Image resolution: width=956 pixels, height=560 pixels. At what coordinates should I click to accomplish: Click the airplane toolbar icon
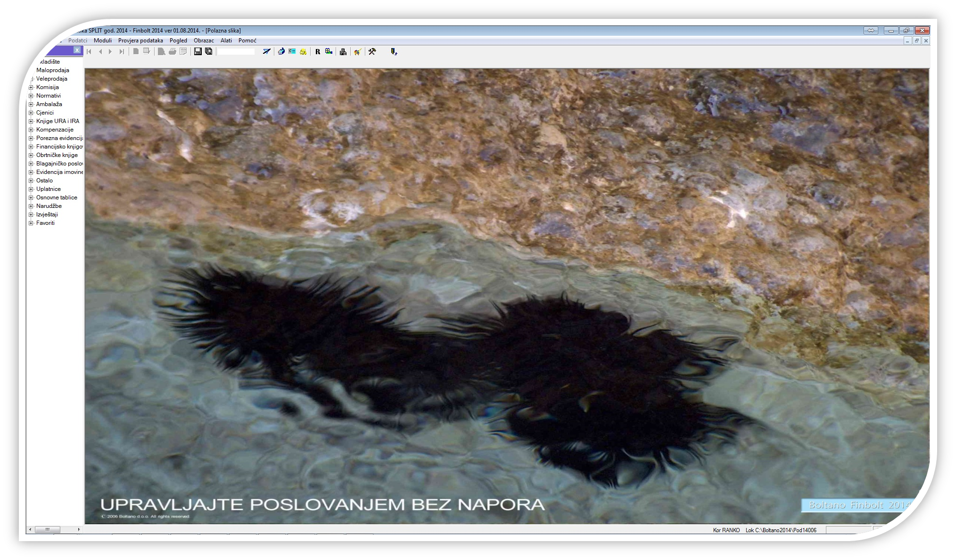[x=267, y=51]
